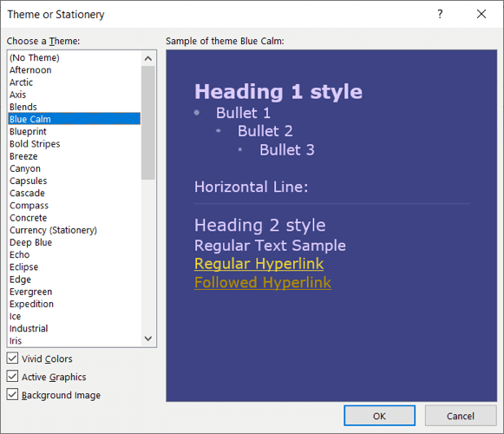Click the Help question mark icon

[x=440, y=14]
